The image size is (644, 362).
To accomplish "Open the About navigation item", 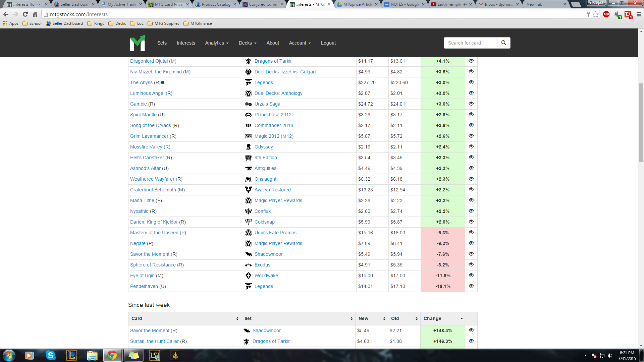I will [273, 43].
